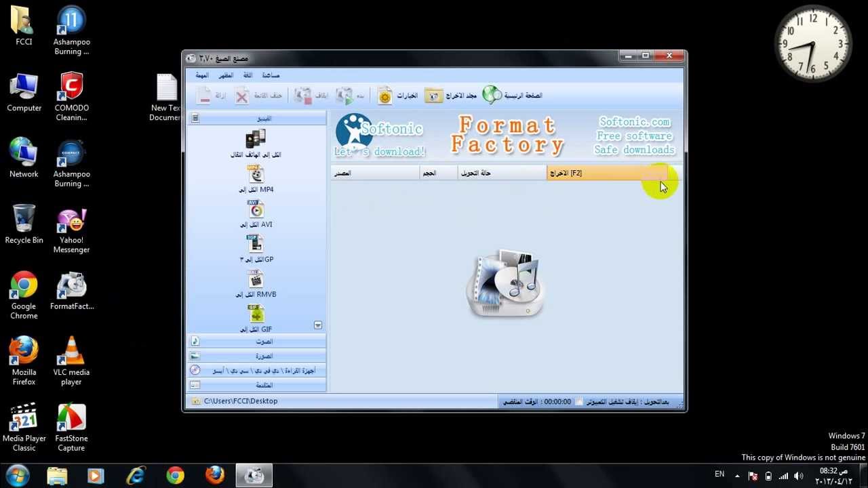Launch Google Chrome desktop shortcut

24,295
